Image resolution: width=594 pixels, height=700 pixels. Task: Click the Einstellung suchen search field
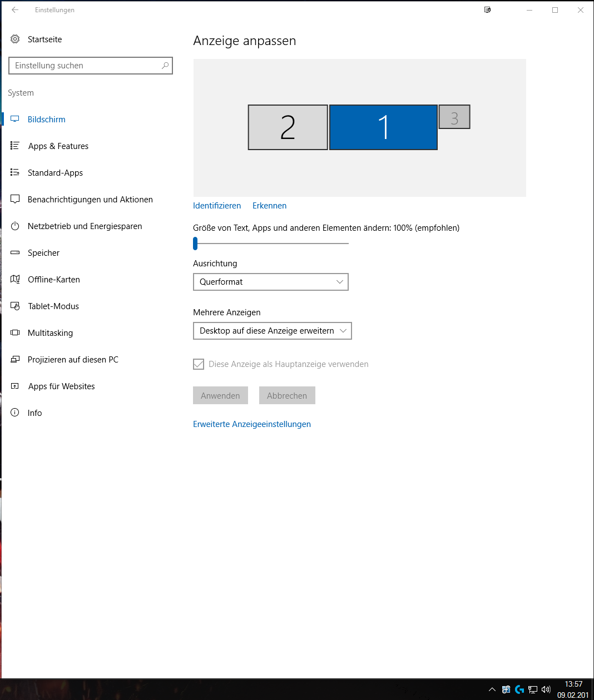tap(86, 66)
